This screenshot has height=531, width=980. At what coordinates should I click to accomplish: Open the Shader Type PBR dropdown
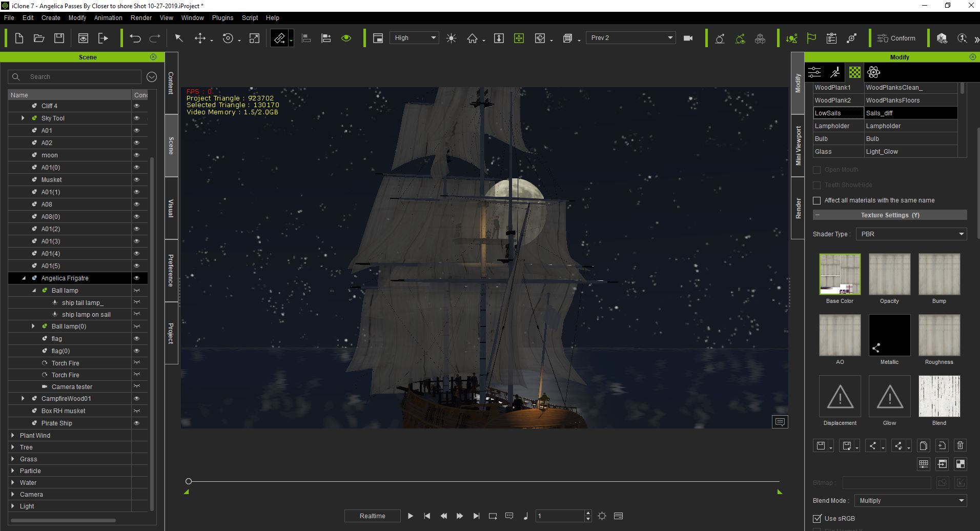pos(911,234)
